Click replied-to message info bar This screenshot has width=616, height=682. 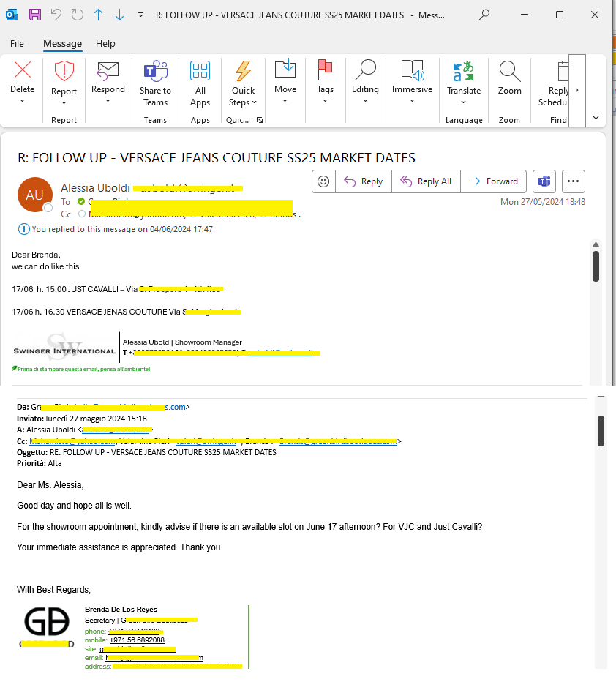point(116,229)
